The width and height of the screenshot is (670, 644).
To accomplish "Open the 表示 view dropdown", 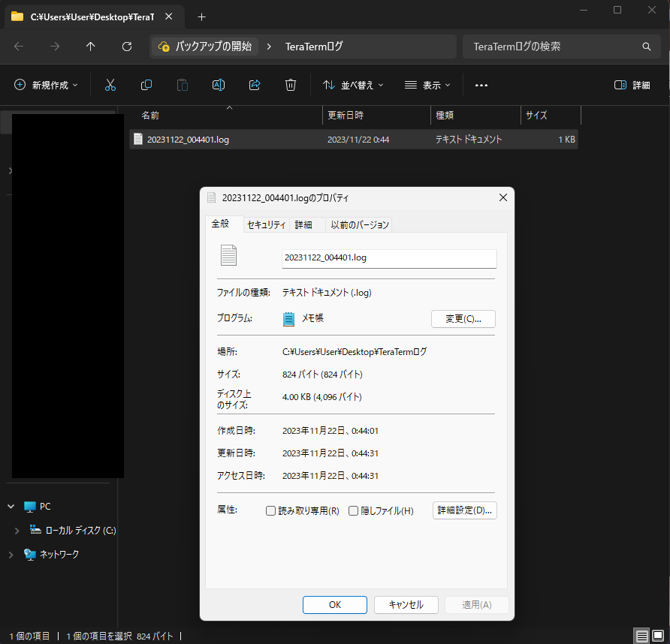I will 427,85.
